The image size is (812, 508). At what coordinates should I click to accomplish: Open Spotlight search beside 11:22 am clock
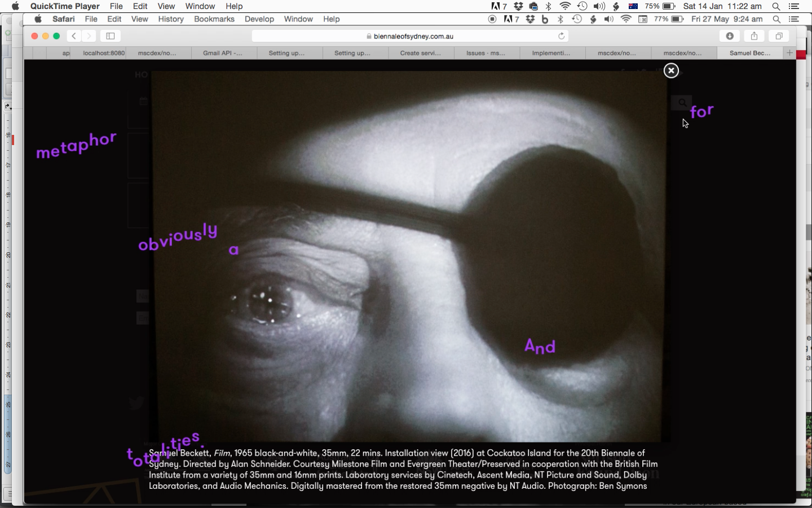pos(776,6)
